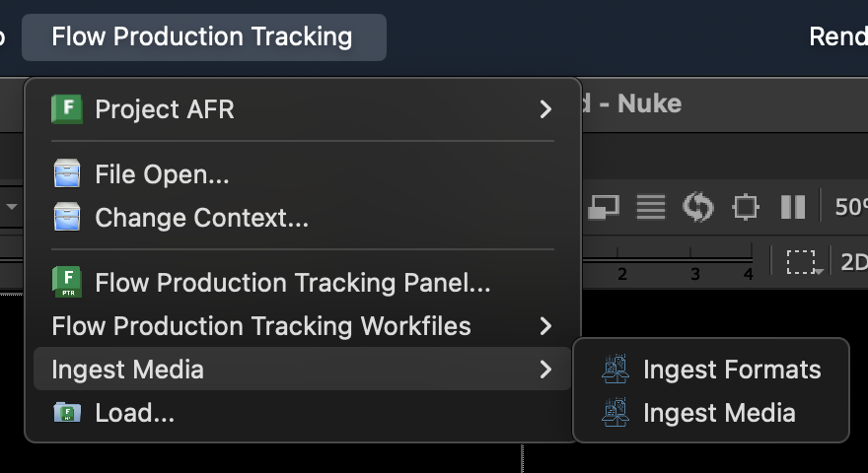
Task: Choose the Load... menu entry
Action: point(134,414)
